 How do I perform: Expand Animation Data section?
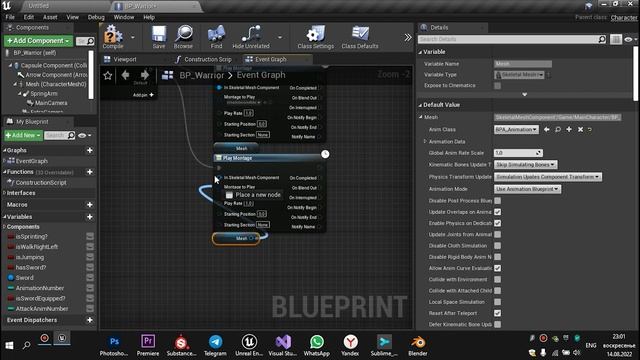(x=425, y=141)
